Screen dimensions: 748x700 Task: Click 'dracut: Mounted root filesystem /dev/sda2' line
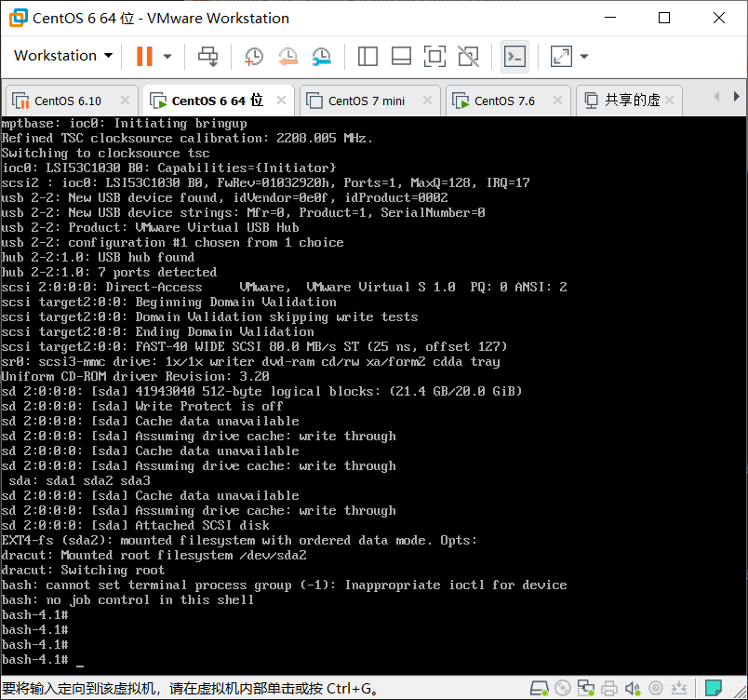154,556
